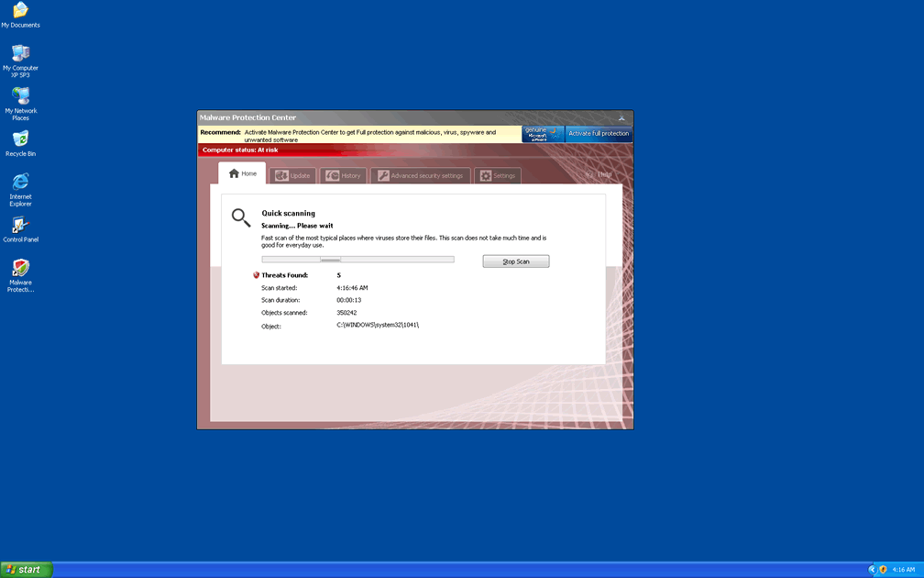The image size is (924, 578).
Task: Go to the Settings tab
Action: coord(498,175)
